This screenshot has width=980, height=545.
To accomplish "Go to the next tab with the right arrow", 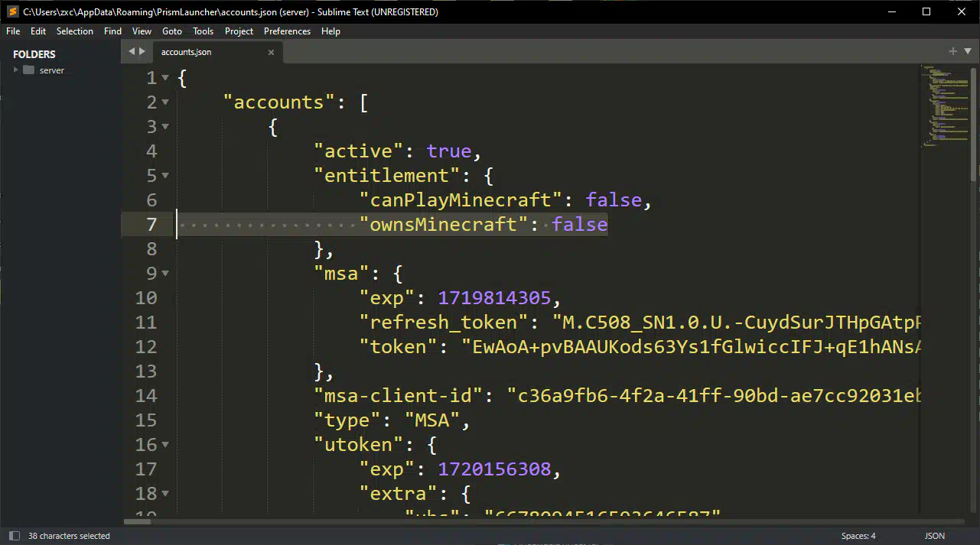I will tap(142, 51).
